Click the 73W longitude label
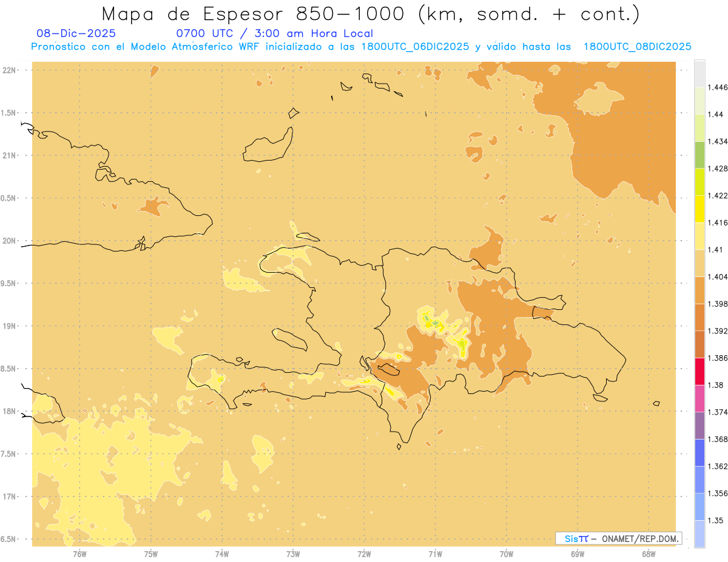Image resolution: width=728 pixels, height=562 pixels. point(293,554)
